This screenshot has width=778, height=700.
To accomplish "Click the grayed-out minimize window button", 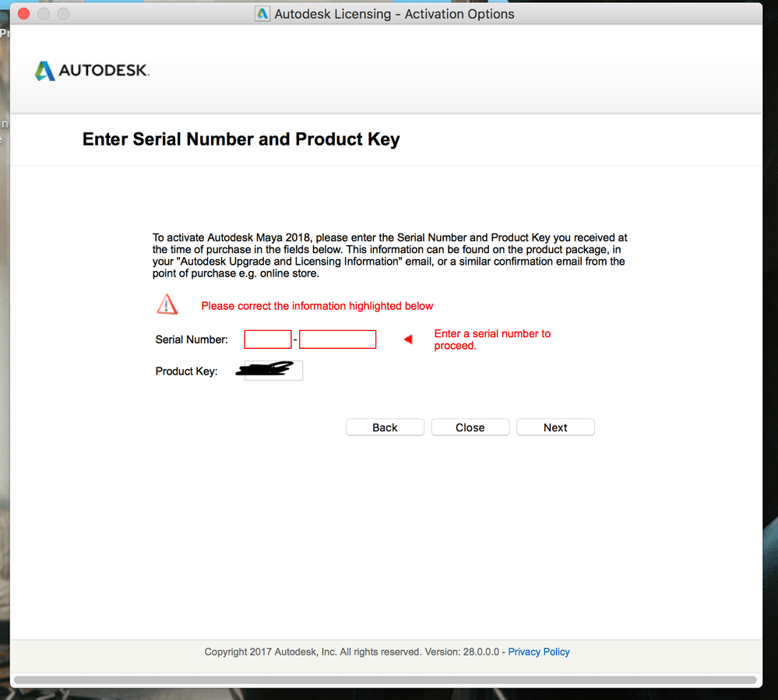I will pos(44,14).
